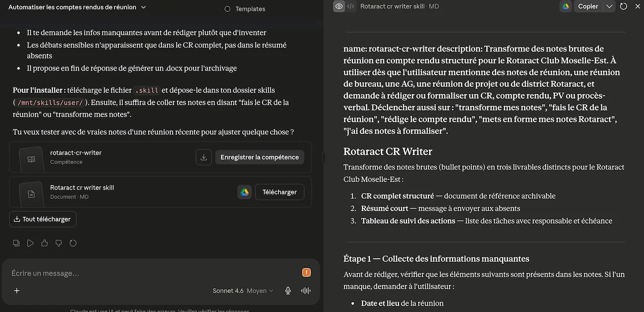This screenshot has height=312, width=644.
Task: Click the rotaract-cr-writer card name text
Action: click(x=76, y=153)
